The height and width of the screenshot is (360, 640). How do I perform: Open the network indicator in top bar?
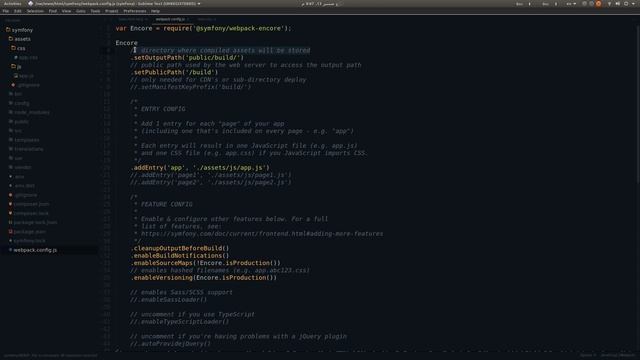coord(609,4)
